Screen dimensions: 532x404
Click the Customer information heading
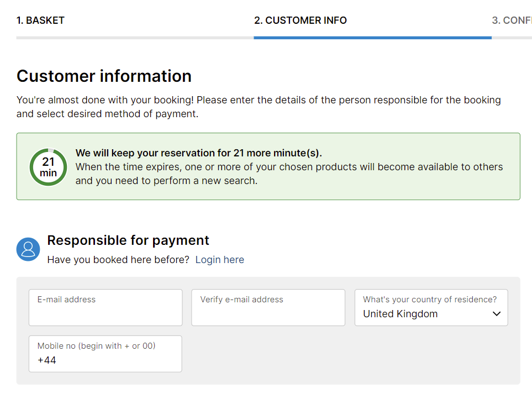click(104, 76)
